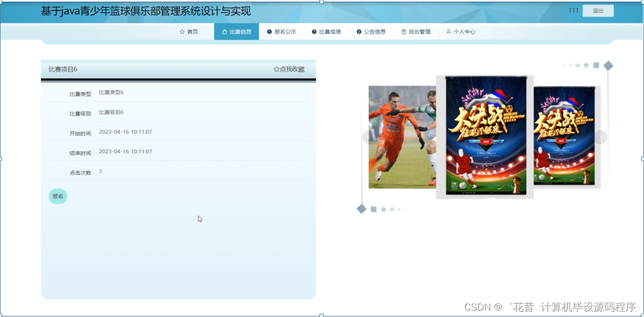Show next carousel image with right arrow

601,137
